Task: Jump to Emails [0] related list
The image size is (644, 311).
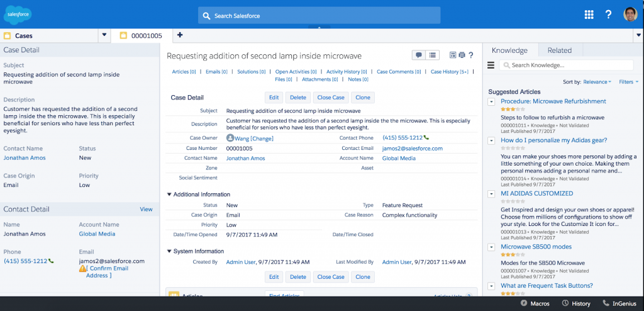Action: tap(216, 72)
